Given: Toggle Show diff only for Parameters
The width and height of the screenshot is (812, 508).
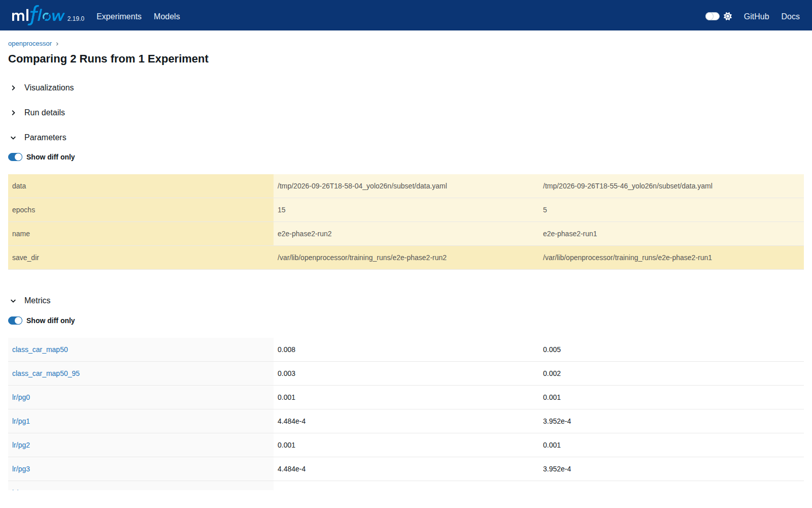Looking at the screenshot, I should pyautogui.click(x=15, y=157).
